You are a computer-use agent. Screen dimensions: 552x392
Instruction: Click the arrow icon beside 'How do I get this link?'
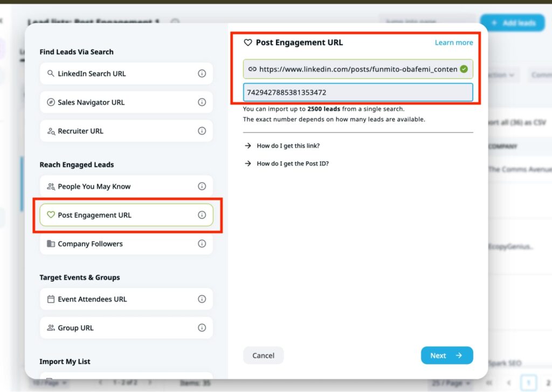click(x=247, y=145)
